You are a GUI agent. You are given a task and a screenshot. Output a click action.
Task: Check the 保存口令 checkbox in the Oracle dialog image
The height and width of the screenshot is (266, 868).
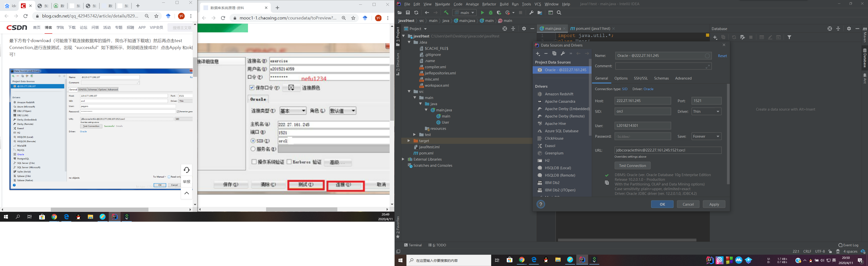coord(252,87)
